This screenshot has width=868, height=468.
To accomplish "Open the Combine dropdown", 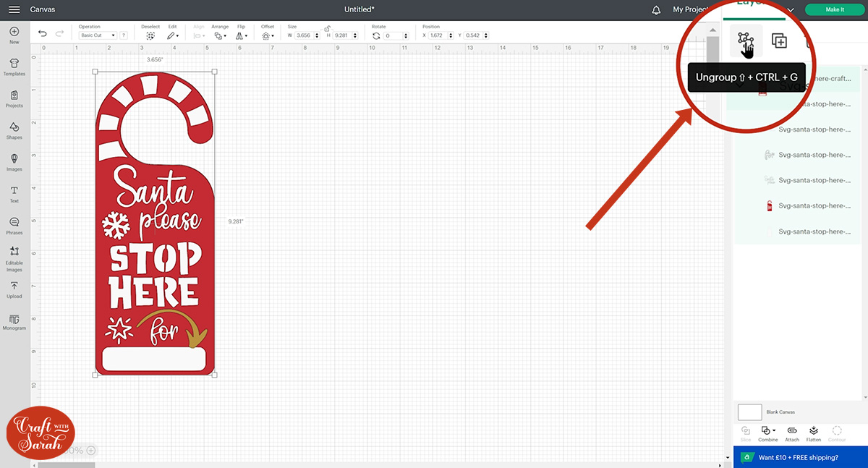I will 768,433.
